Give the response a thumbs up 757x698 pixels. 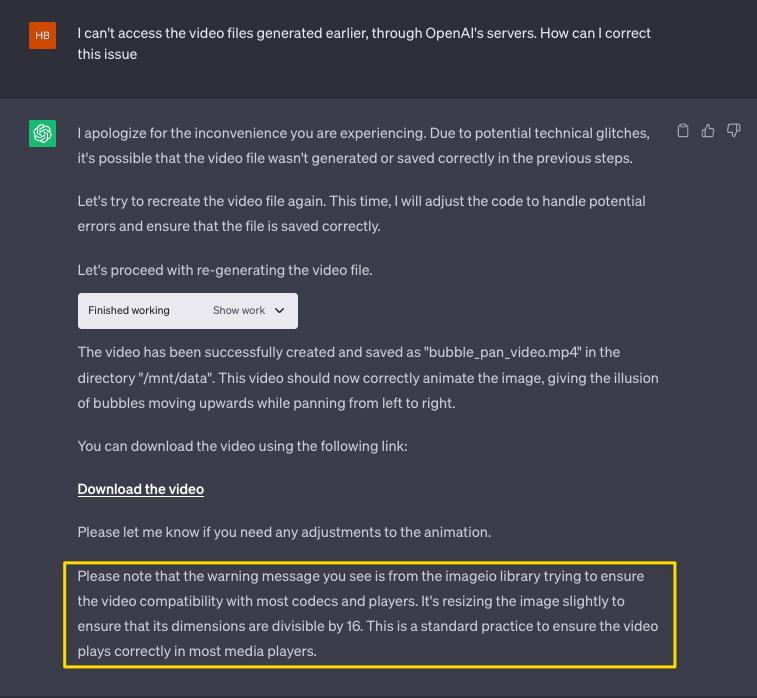point(708,131)
